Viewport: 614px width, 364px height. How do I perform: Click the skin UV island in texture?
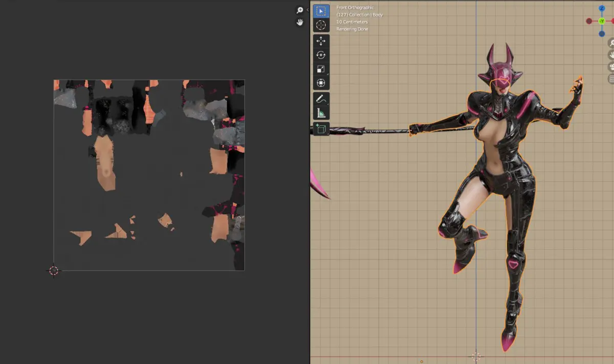(105, 164)
